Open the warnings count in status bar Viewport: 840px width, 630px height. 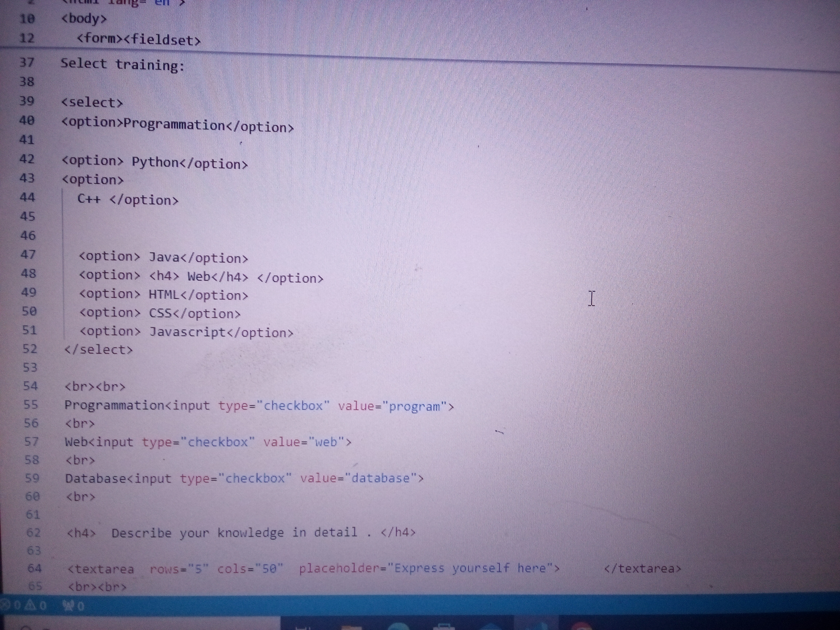point(36,605)
